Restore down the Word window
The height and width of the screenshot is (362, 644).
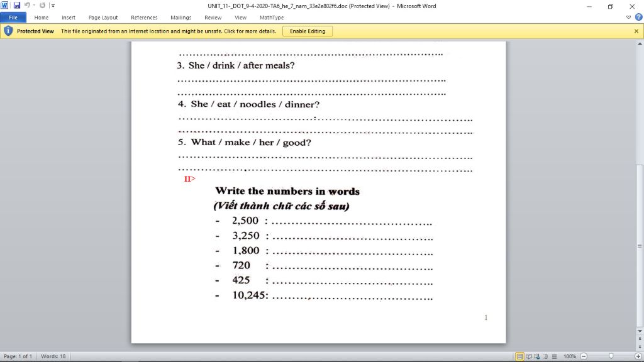610,6
